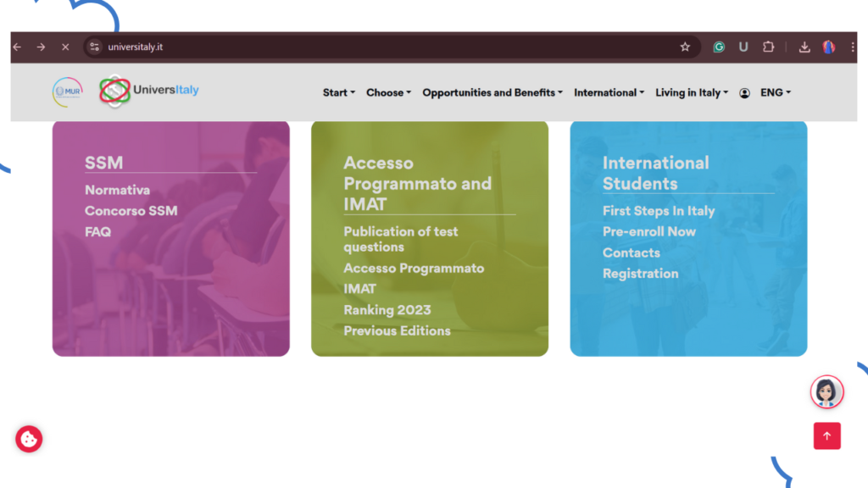This screenshot has width=868, height=488.
Task: Open the Ranking 2023 link
Action: [387, 310]
